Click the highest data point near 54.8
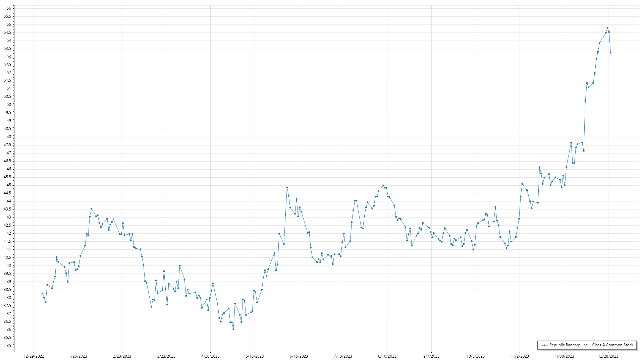The height and width of the screenshot is (362, 644). (x=607, y=28)
